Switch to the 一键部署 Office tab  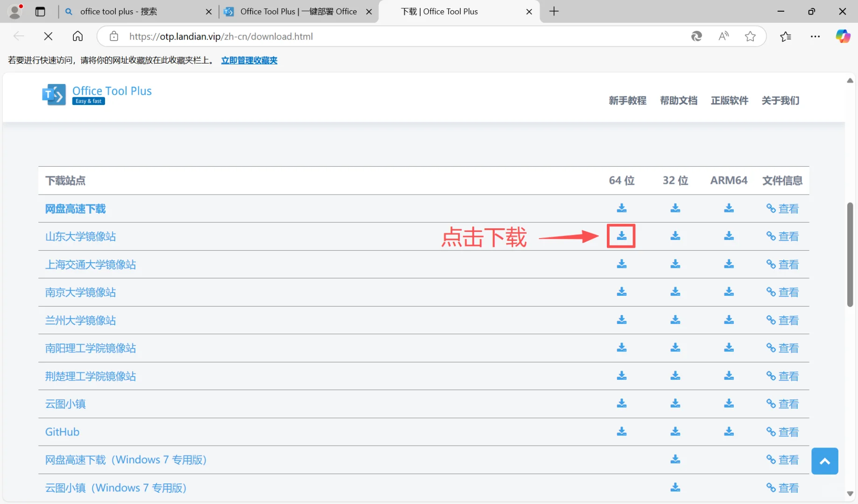297,11
